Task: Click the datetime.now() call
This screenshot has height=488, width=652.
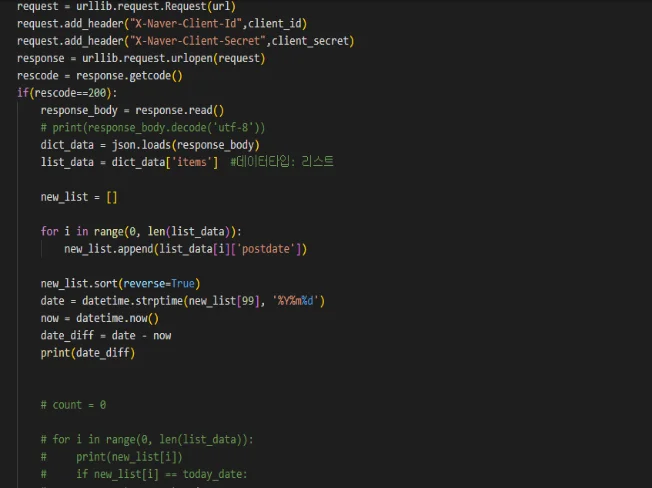Action: [x=117, y=318]
